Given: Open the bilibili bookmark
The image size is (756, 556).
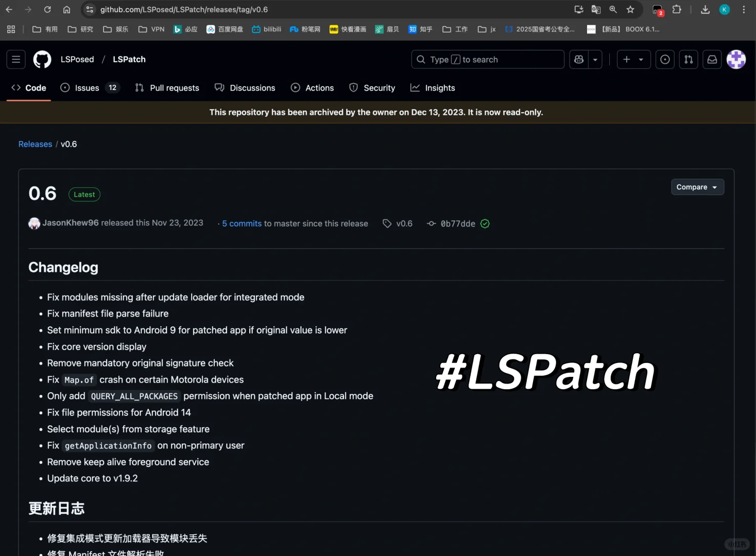Looking at the screenshot, I should [266, 29].
